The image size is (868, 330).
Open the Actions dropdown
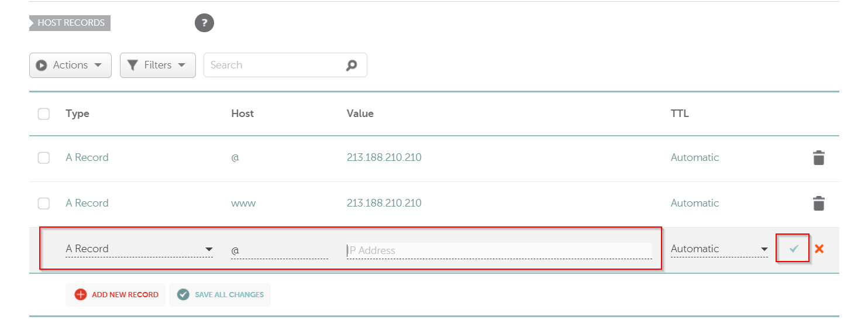(x=70, y=66)
